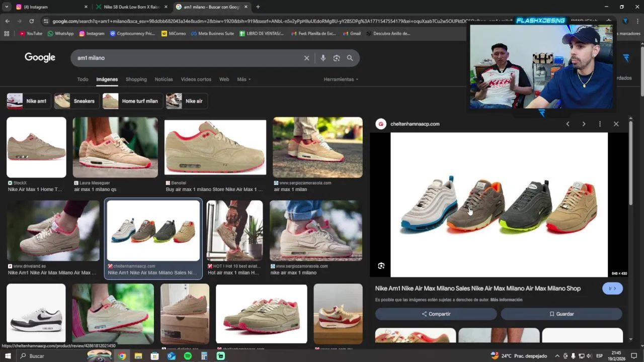This screenshot has width=644, height=362.
Task: Select the Todo search filter
Action: click(x=83, y=79)
